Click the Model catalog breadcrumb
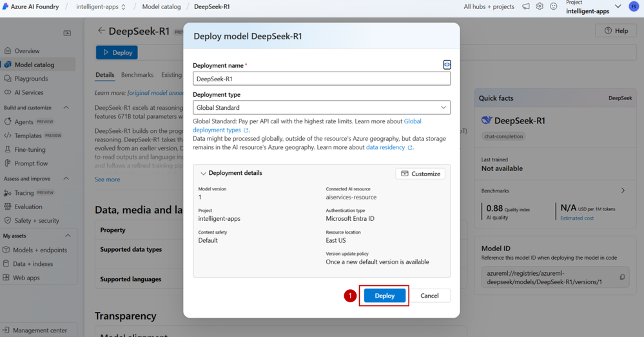Screen dimensions: 644x337 click(161, 6)
